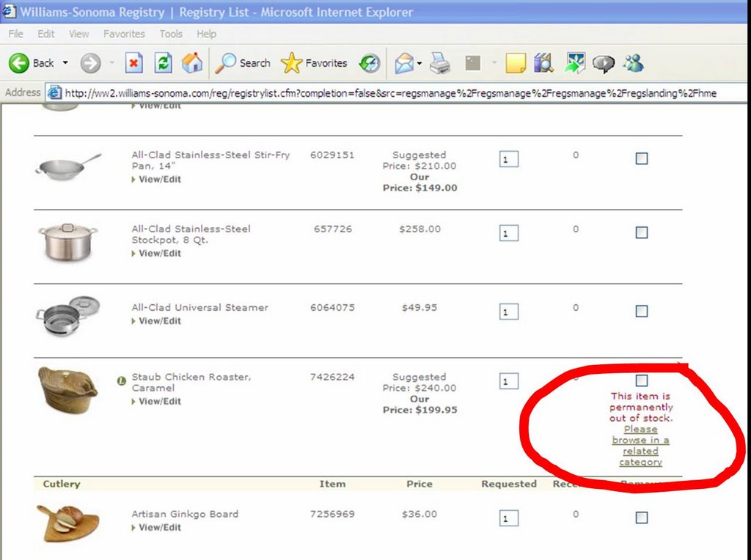Viewport: 751px width, 560px height.
Task: Go back with the green Back arrow
Action: tap(19, 63)
